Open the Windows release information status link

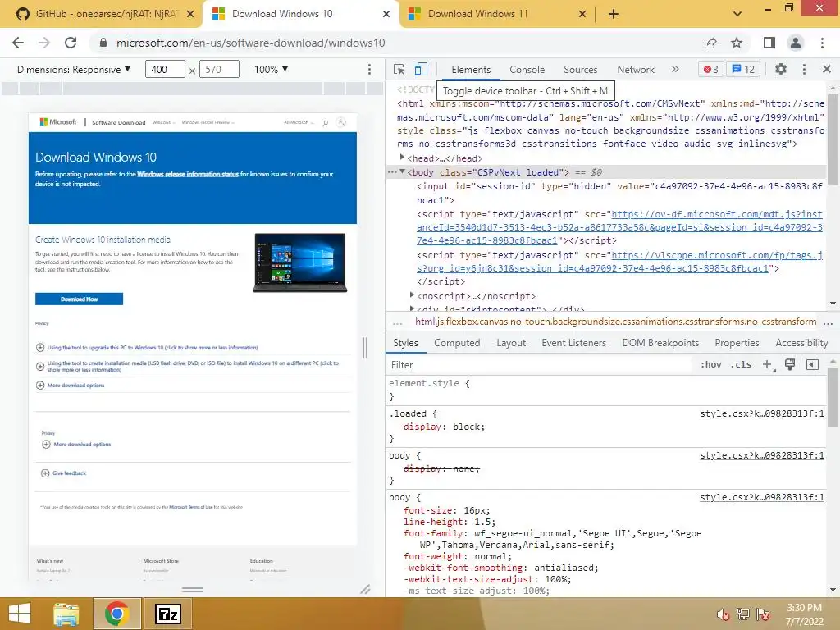click(x=188, y=174)
